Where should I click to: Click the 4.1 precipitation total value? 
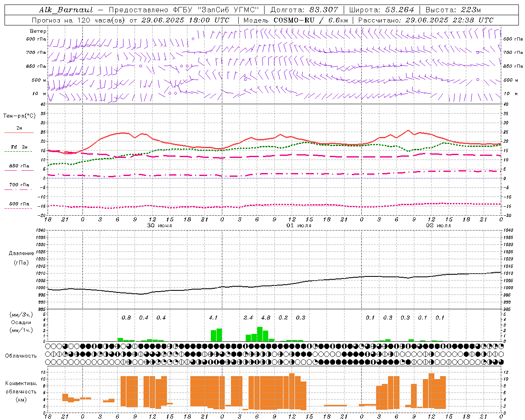point(213,318)
